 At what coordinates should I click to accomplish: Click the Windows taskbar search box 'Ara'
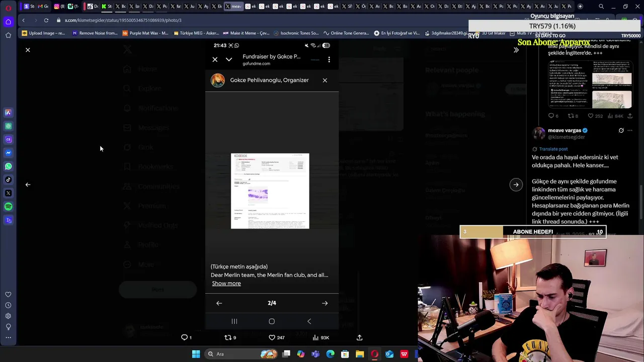tap(242, 354)
